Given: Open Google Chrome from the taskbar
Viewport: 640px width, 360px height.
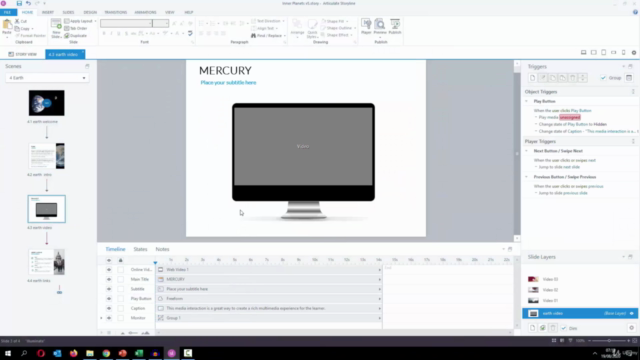Looking at the screenshot, I should 106,353.
